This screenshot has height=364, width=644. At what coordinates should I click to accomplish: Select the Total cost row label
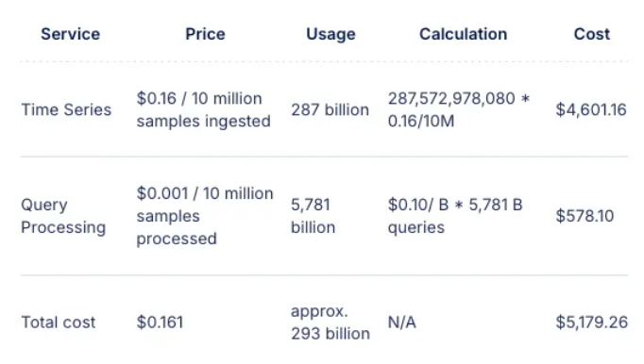59,323
